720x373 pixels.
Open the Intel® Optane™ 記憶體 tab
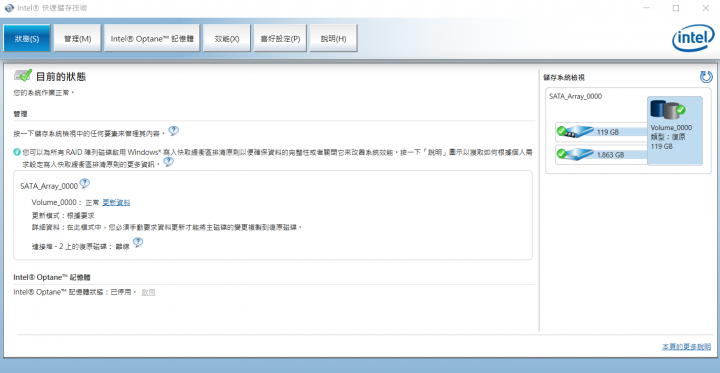[x=152, y=38]
